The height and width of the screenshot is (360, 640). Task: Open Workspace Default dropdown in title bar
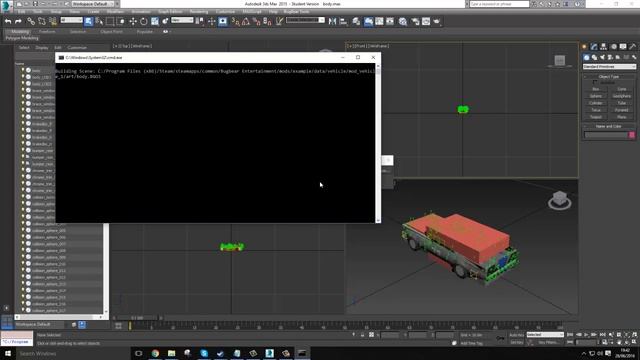click(93, 4)
